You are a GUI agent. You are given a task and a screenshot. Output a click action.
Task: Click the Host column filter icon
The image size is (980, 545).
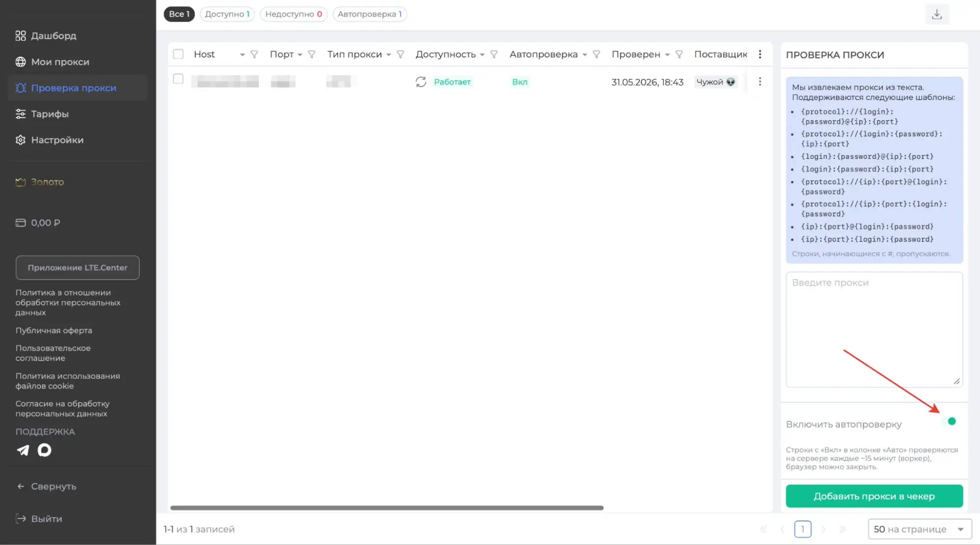[x=254, y=54]
